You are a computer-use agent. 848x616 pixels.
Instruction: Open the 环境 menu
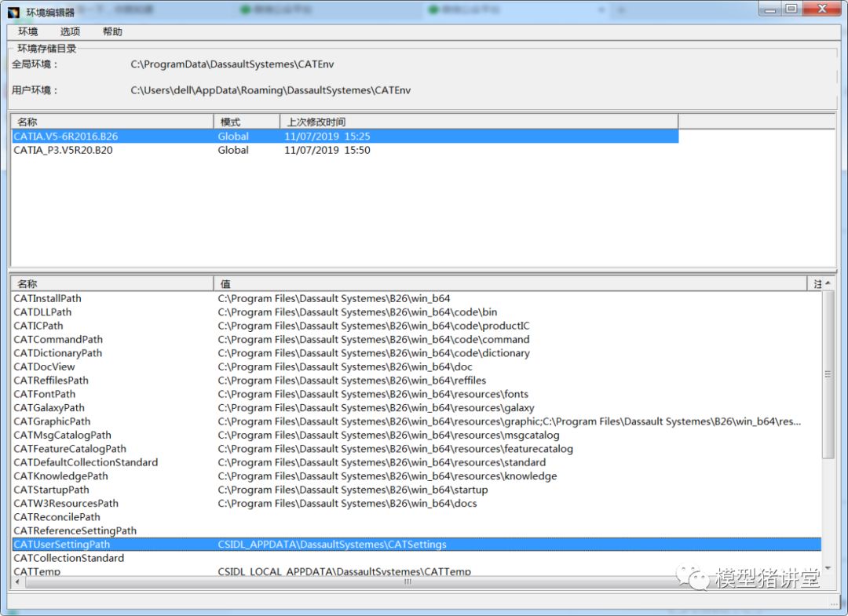[x=27, y=32]
